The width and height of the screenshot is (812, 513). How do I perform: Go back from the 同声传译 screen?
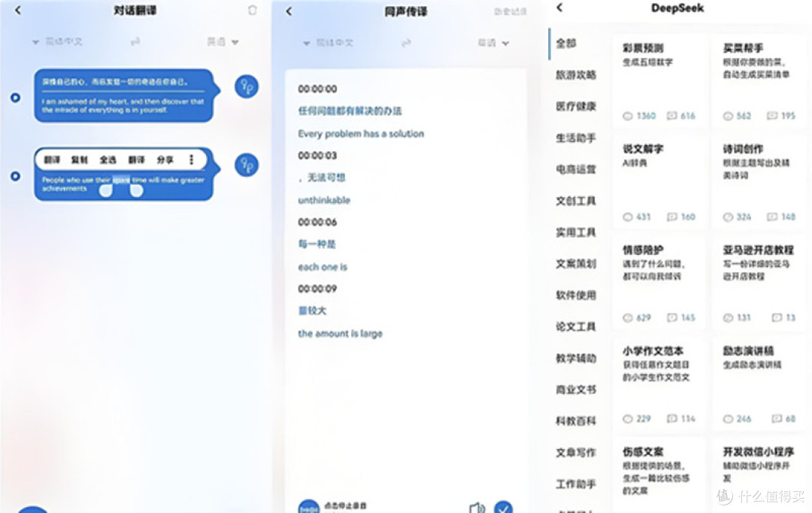(289, 11)
